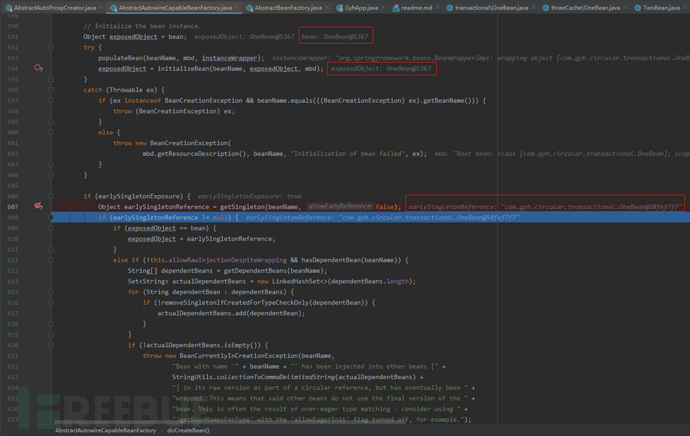Screen dimensions: 690x436
Task: Switch to AbstractAutoProxyCreator.java tab
Action: 54,7
